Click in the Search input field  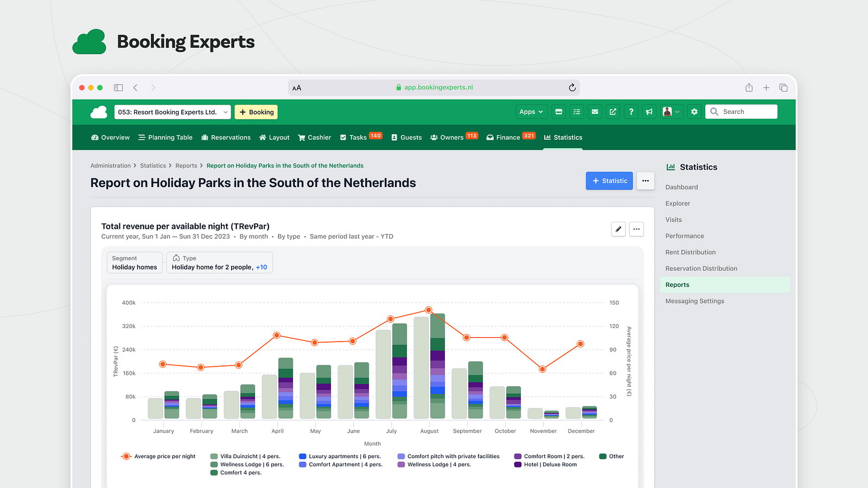coord(747,112)
